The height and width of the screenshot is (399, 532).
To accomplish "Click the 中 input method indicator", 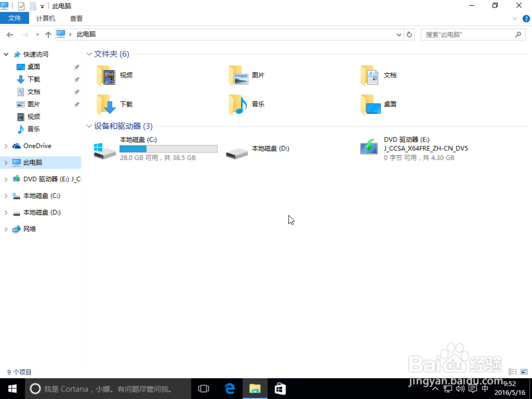I will [x=485, y=389].
